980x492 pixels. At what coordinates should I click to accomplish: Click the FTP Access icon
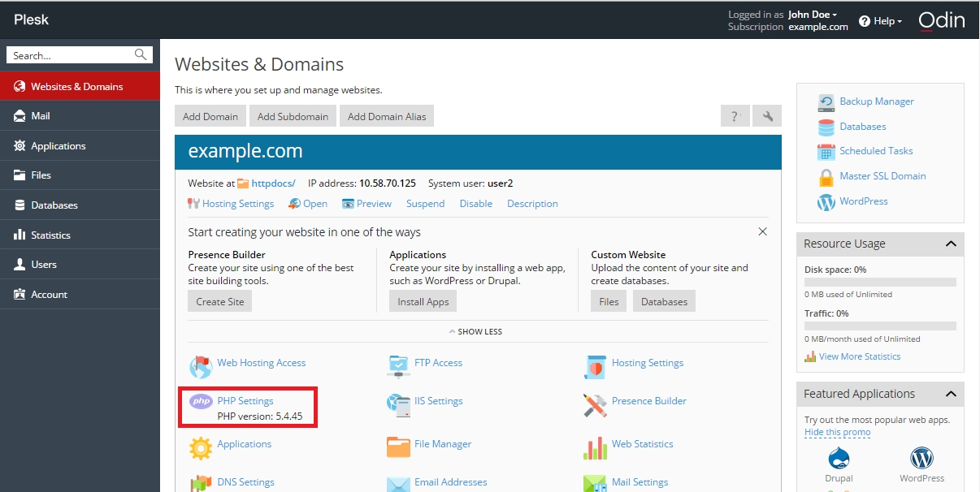[x=398, y=366]
